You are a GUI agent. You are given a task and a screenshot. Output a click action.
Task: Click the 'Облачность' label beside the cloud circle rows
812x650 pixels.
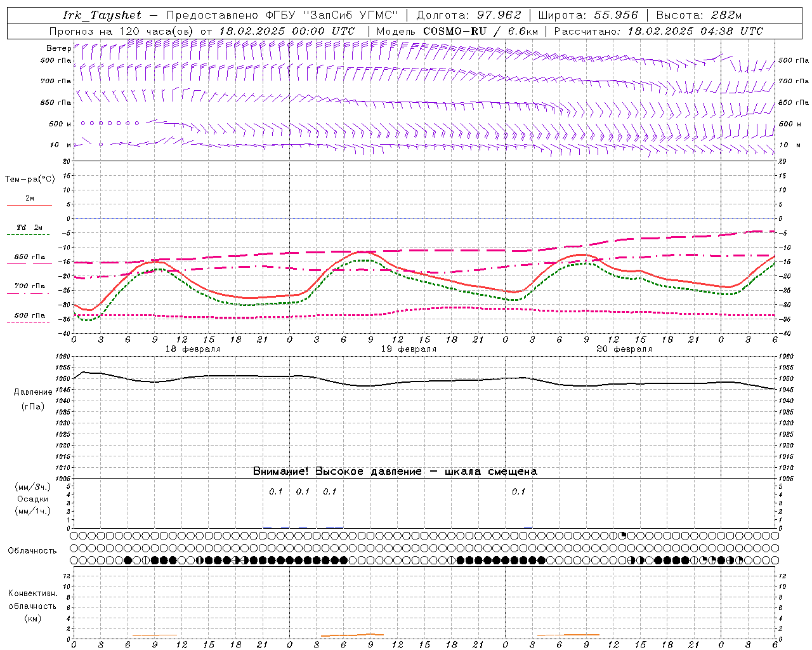pos(32,551)
